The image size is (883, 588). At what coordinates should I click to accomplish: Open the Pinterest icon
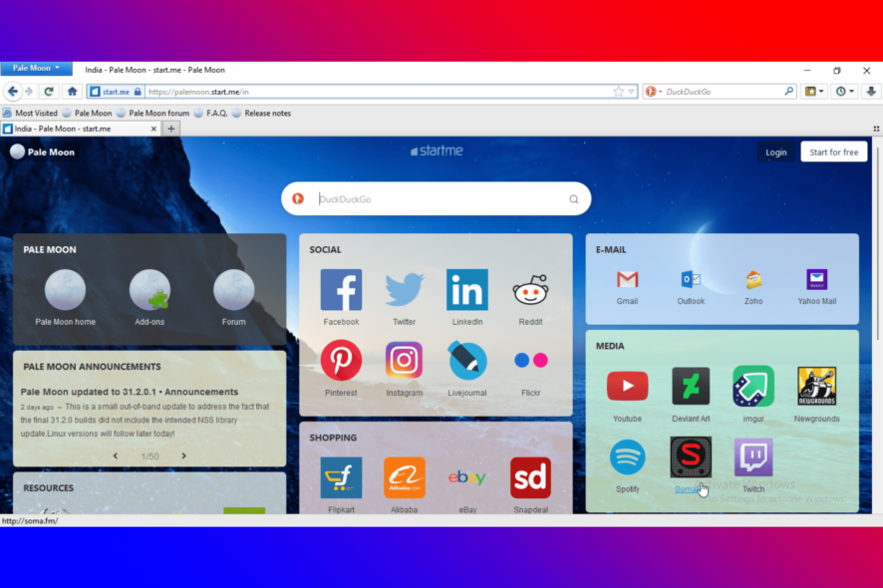[341, 360]
